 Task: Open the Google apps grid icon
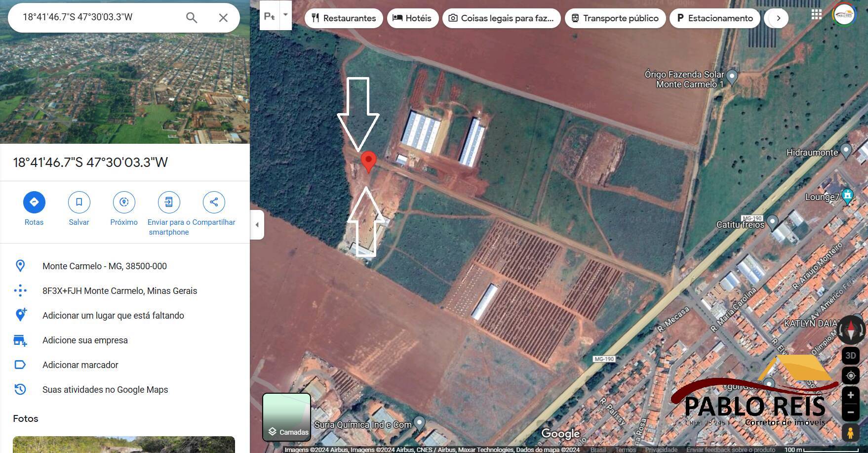(x=817, y=15)
